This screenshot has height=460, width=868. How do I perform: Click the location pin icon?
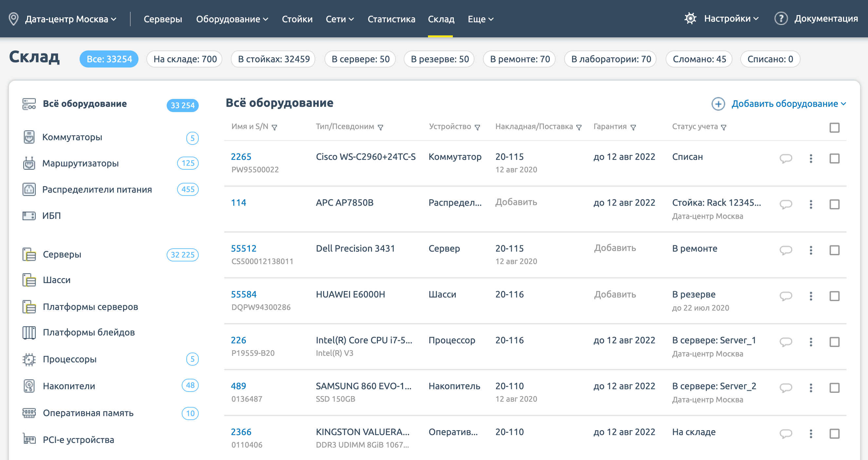pos(13,19)
